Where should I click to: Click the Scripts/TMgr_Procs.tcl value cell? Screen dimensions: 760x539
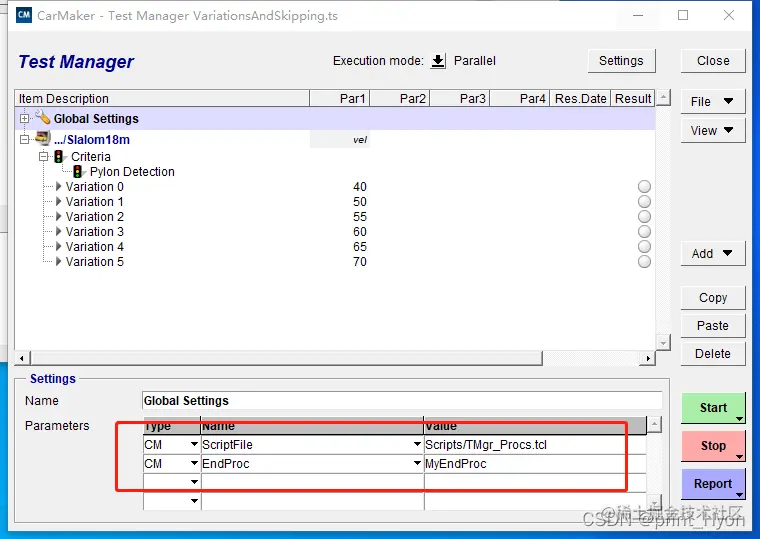(535, 444)
